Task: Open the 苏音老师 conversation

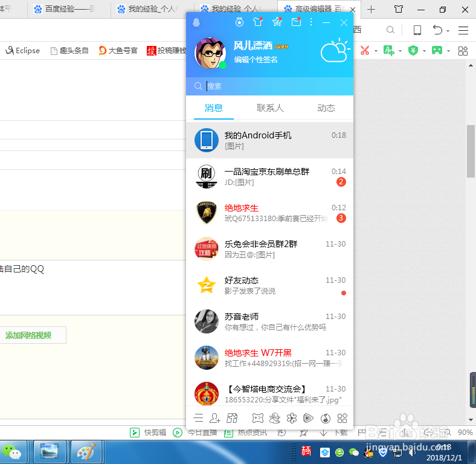Action: [269, 321]
